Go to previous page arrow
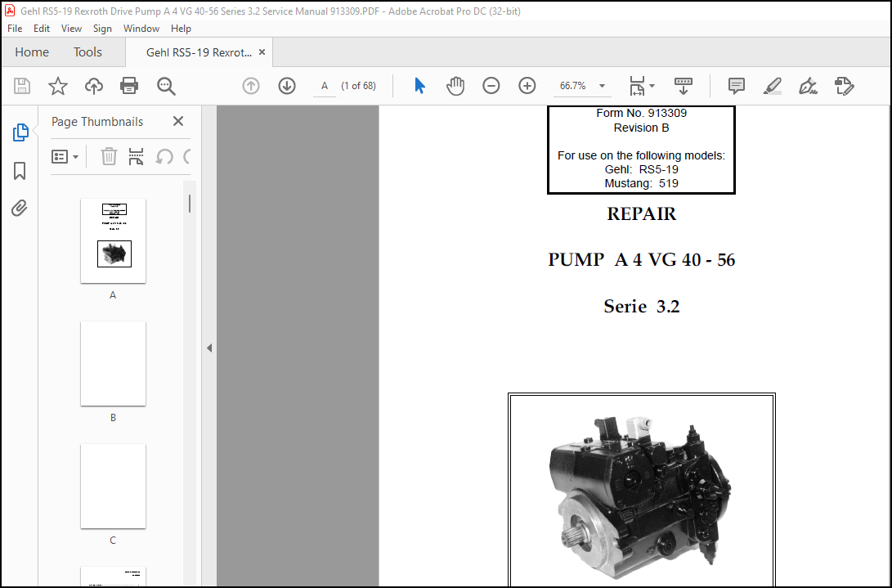The height and width of the screenshot is (588, 892). 251,86
